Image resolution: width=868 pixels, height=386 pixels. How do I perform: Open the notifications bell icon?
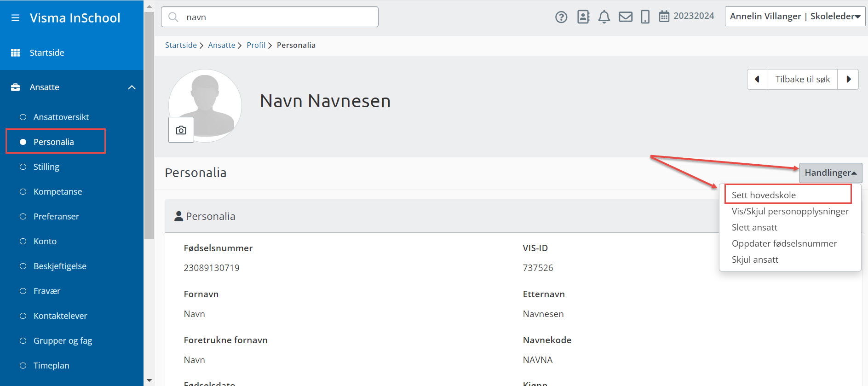pos(604,17)
